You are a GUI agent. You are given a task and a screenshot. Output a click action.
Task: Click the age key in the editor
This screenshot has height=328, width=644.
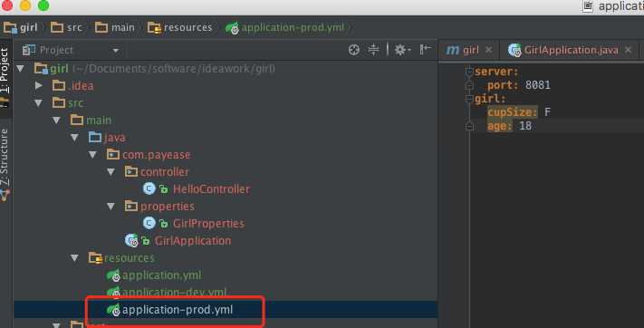tap(499, 126)
